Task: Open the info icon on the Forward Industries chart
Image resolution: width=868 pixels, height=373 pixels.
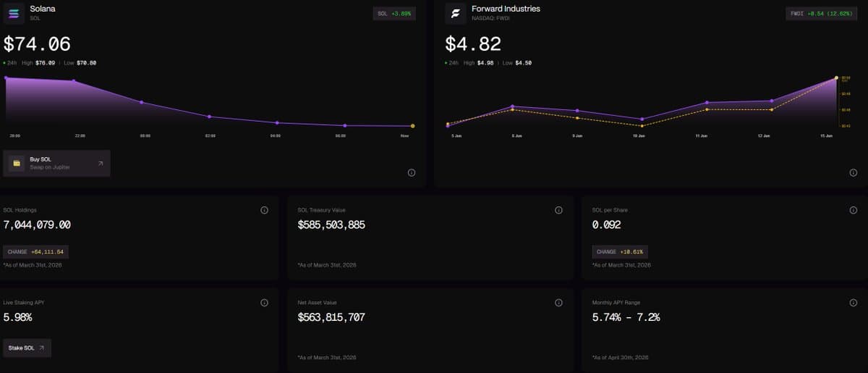Action: click(853, 172)
